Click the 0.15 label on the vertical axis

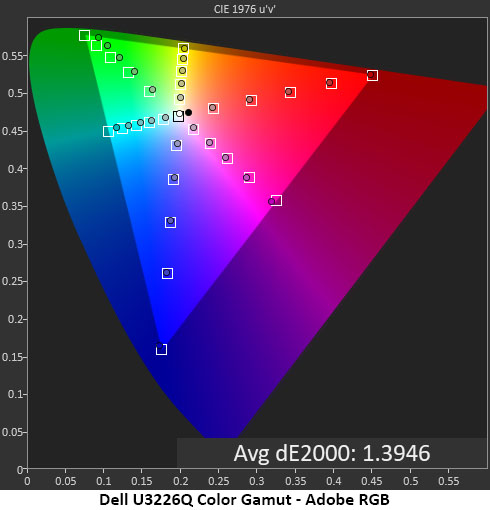click(12, 357)
